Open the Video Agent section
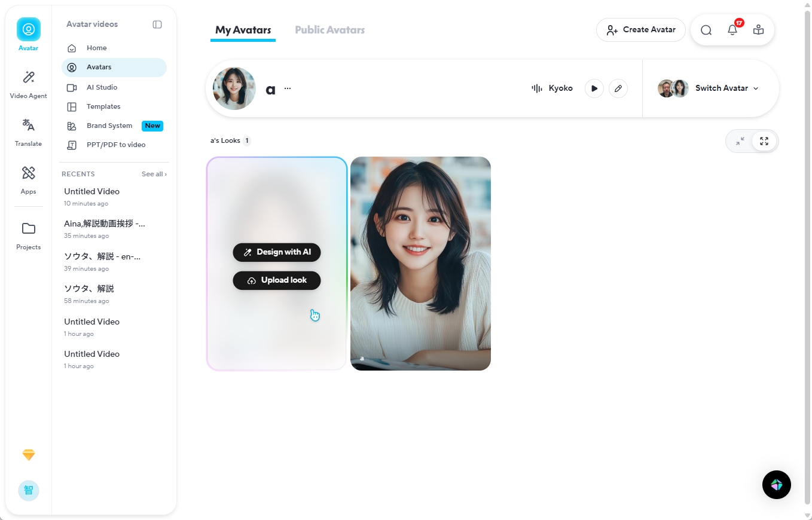 [x=28, y=84]
